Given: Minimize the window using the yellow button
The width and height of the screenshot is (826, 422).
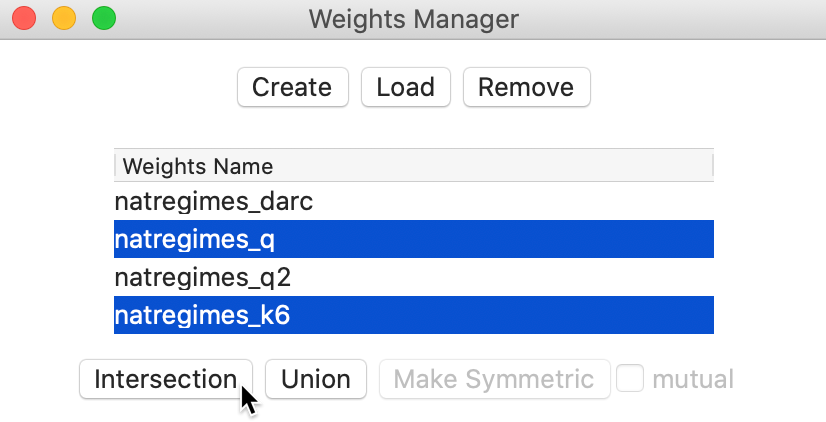Looking at the screenshot, I should tap(64, 18).
